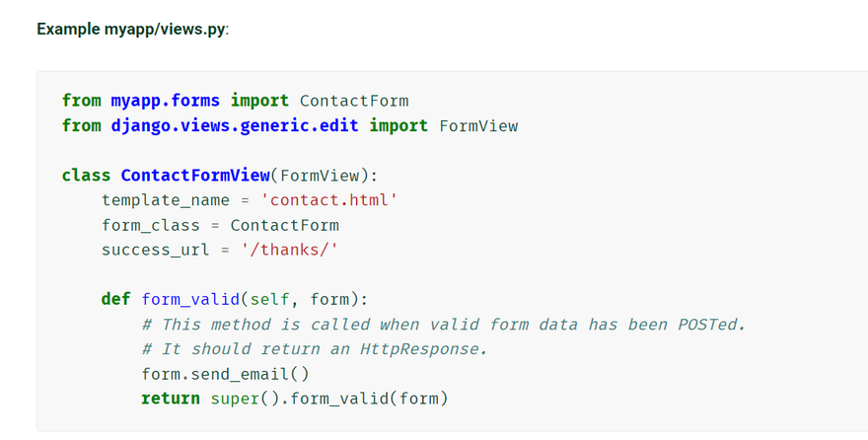Screen dimensions: 868x440
Task: Click the first 'from' keyword
Action: [x=81, y=101]
